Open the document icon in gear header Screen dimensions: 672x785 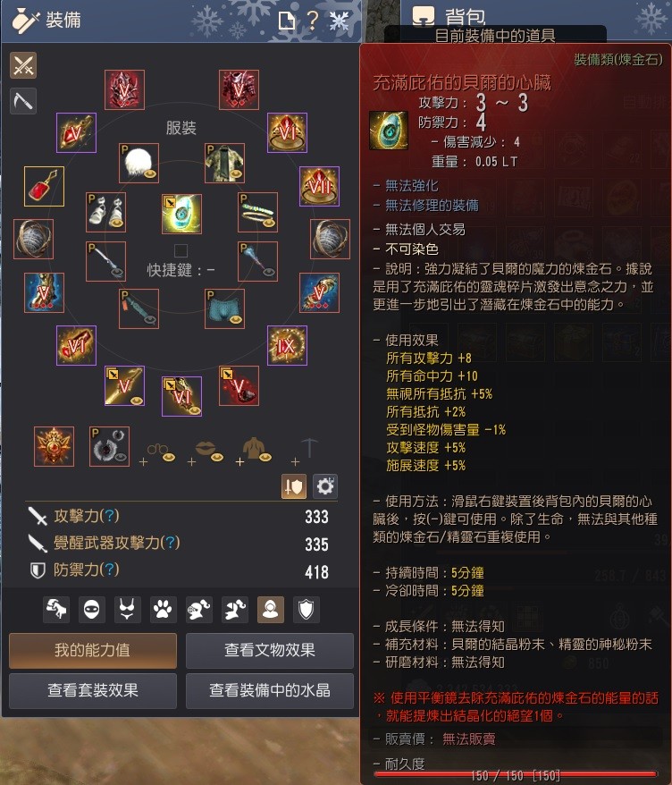287,21
